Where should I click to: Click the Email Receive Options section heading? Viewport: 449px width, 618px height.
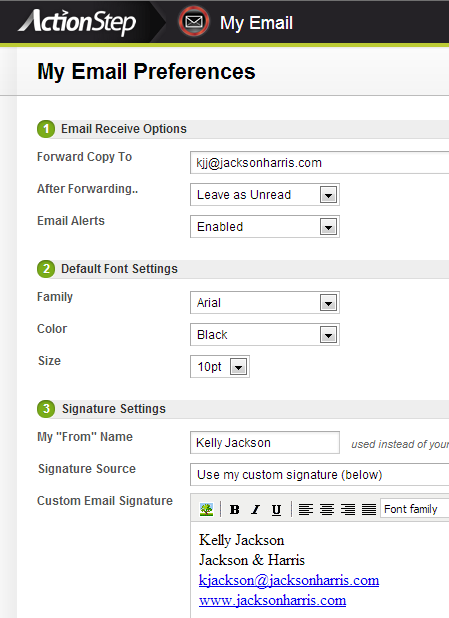pos(123,129)
